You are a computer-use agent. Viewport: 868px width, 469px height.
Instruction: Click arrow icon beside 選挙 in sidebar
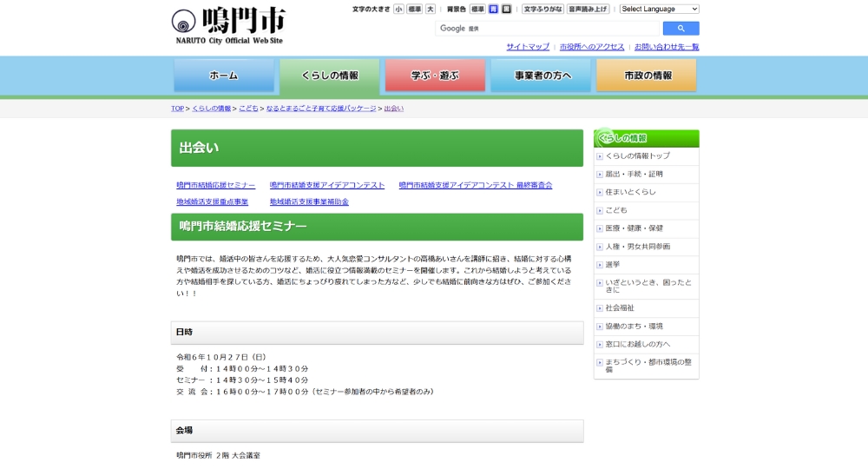click(x=600, y=264)
